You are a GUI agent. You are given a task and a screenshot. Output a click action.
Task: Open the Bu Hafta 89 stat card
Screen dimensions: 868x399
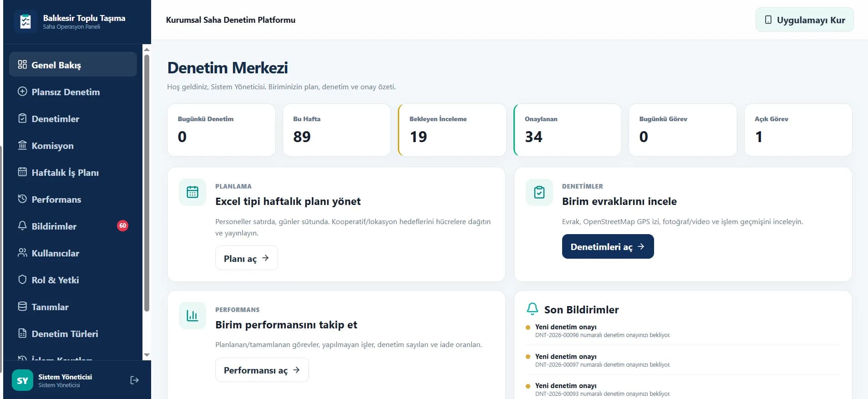click(x=337, y=130)
